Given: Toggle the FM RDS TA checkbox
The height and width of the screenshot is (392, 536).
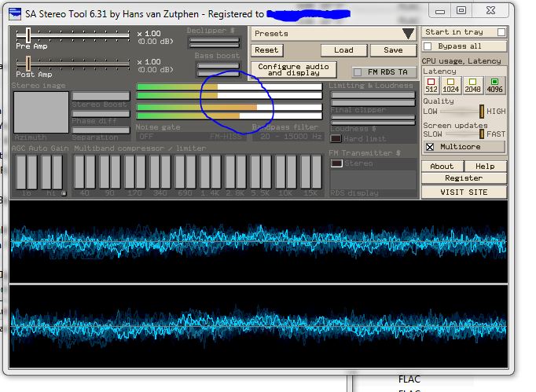Looking at the screenshot, I should pos(358,72).
